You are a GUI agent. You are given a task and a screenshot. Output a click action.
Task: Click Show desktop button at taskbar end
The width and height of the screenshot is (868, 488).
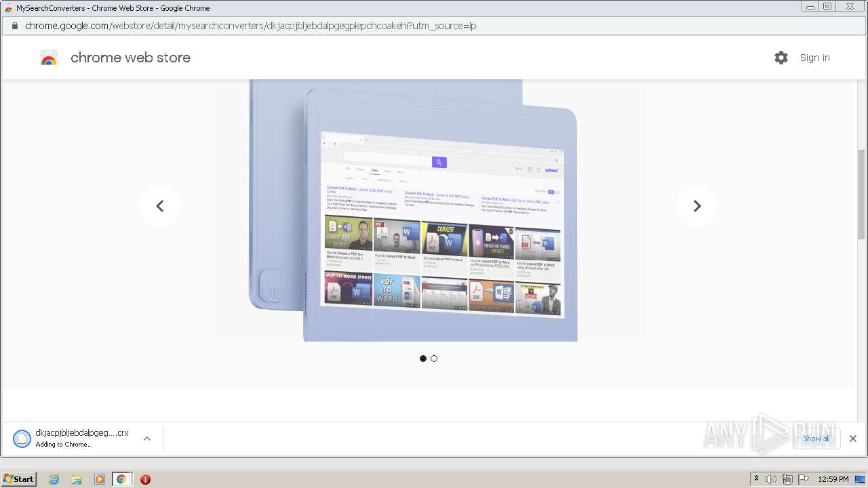pos(860,479)
